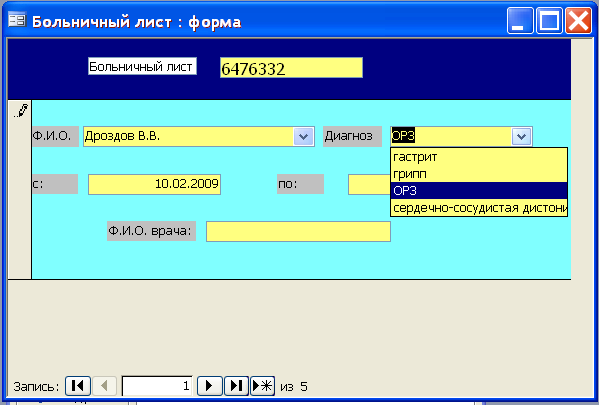Maximize the form window
This screenshot has height=405, width=599.
(x=549, y=20)
